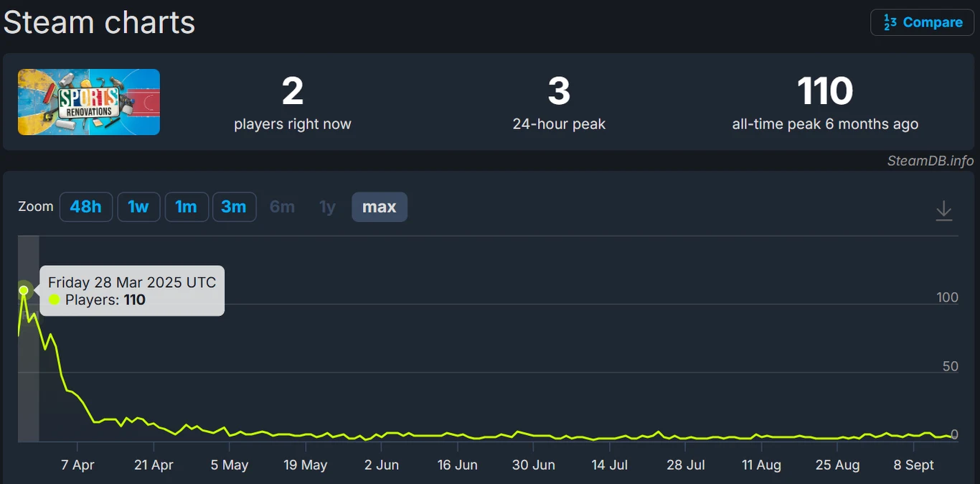Click the '2 players right now' stat
Viewport: 980px width, 484px height.
(x=293, y=104)
